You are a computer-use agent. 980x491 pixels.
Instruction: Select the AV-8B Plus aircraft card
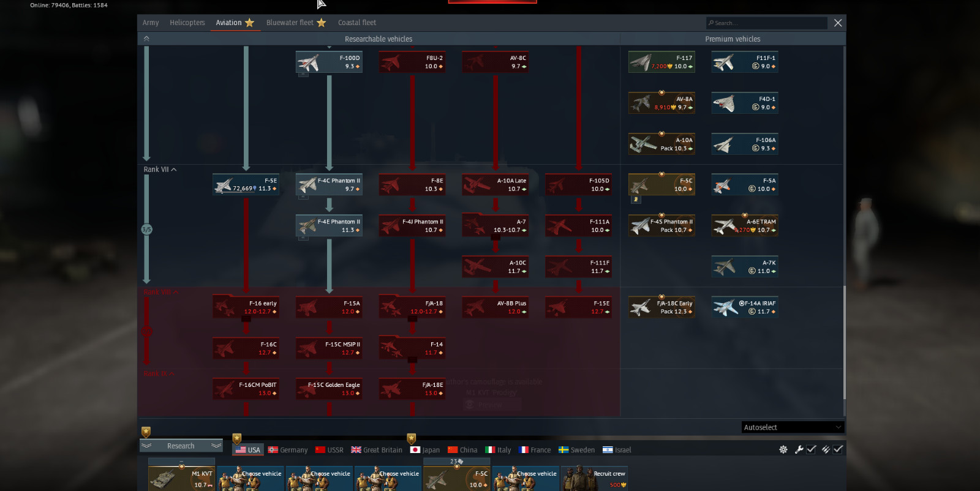tap(496, 307)
